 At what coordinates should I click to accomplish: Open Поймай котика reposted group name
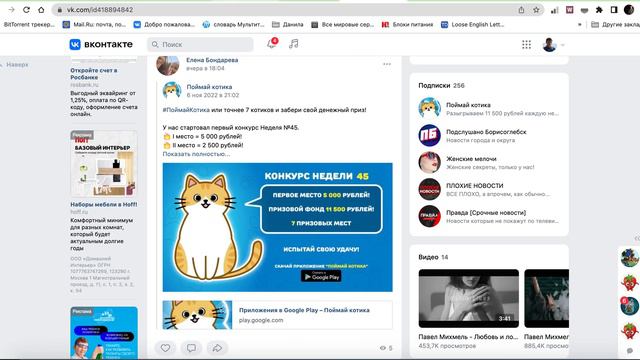pyautogui.click(x=209, y=87)
